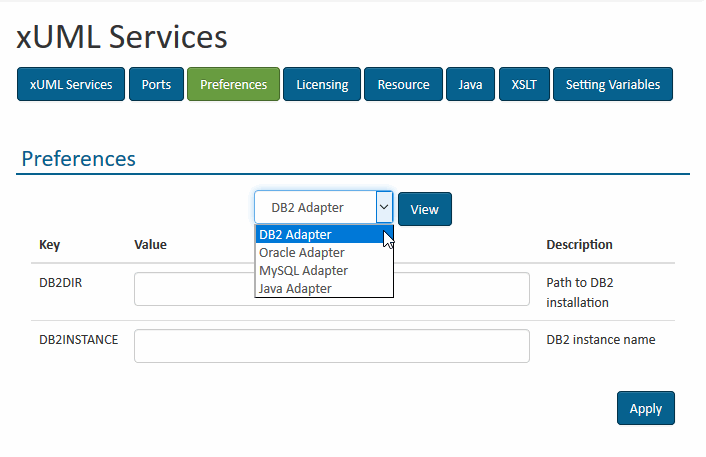Click the Apply button

[645, 408]
